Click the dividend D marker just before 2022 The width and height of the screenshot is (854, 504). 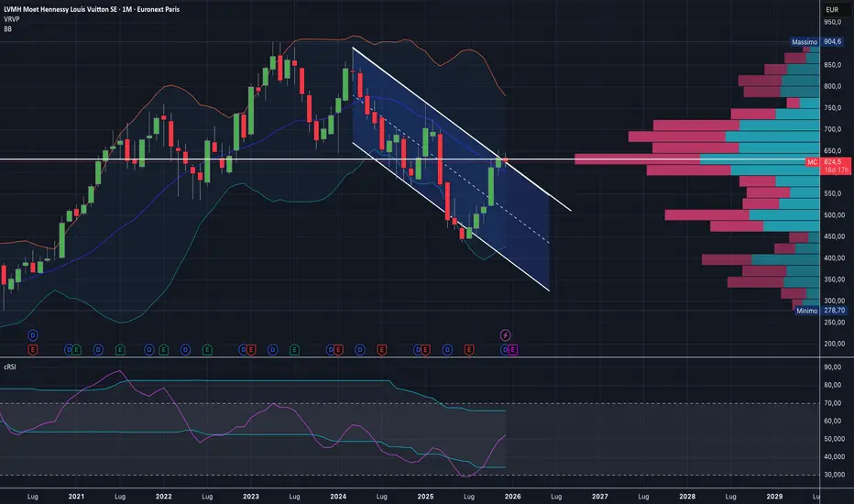point(148,350)
